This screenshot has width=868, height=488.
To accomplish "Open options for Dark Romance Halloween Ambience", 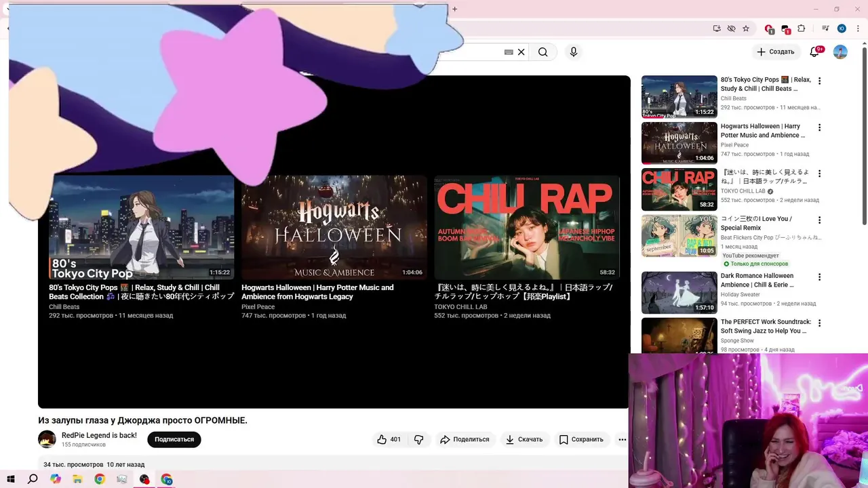I will [x=819, y=277].
